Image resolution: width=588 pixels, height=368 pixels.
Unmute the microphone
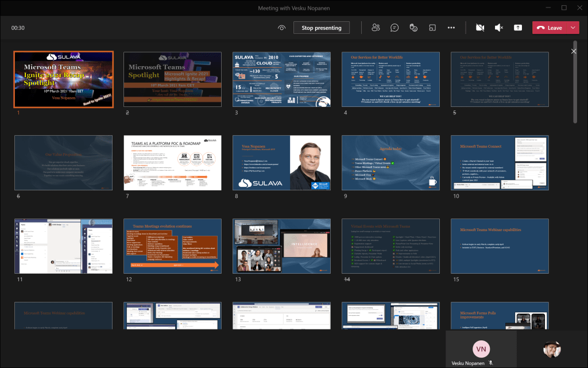(498, 28)
